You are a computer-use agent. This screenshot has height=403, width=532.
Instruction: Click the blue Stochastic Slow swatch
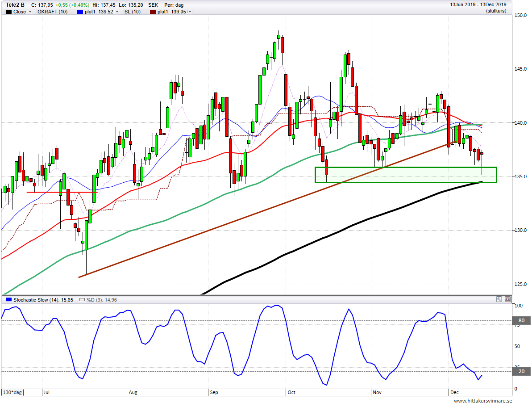pyautogui.click(x=8, y=300)
